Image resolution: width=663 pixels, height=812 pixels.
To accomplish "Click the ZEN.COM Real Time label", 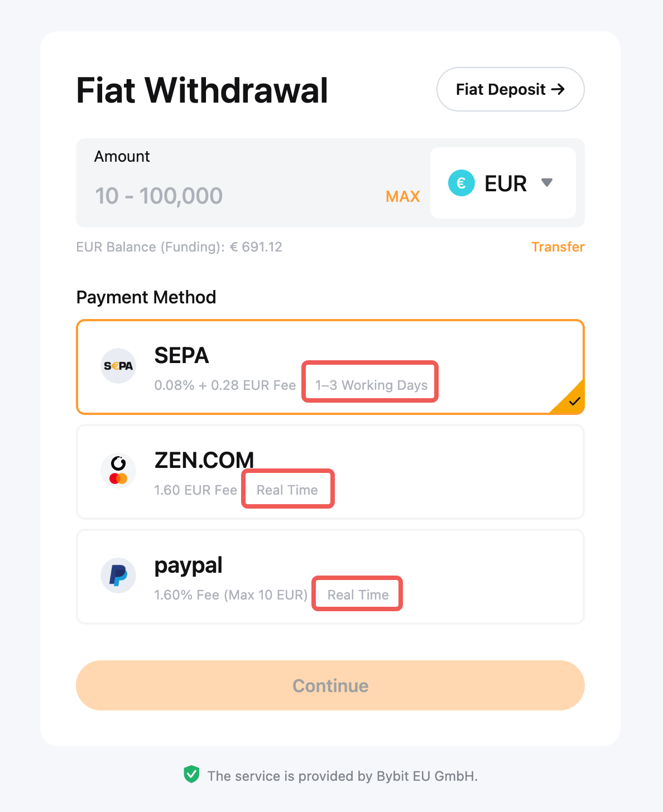I will (x=287, y=490).
